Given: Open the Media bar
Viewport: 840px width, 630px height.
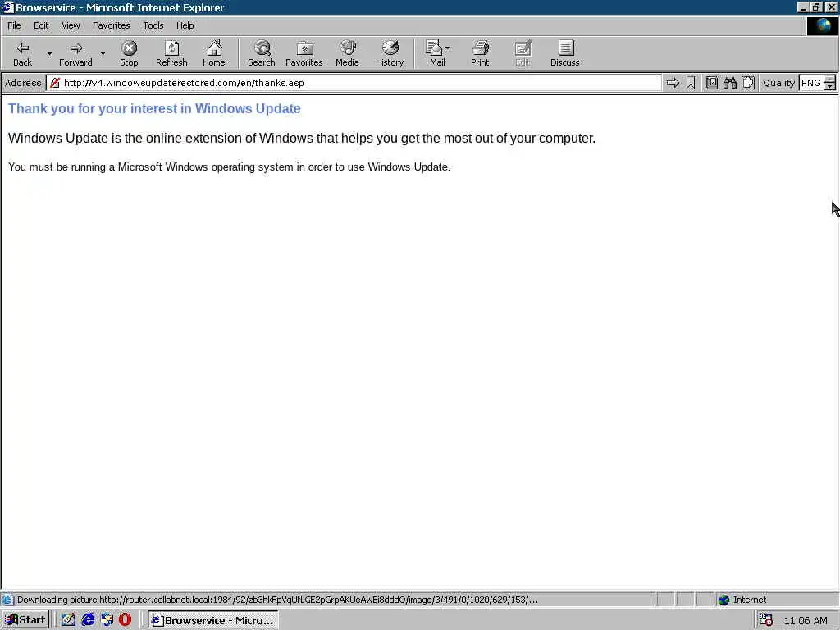Looking at the screenshot, I should 347,53.
